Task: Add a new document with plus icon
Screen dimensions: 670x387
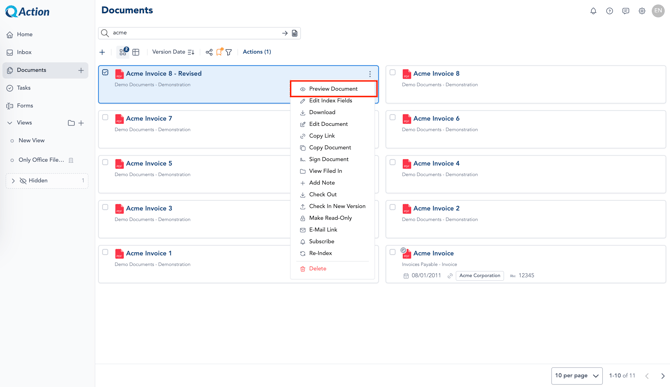Action: tap(102, 52)
